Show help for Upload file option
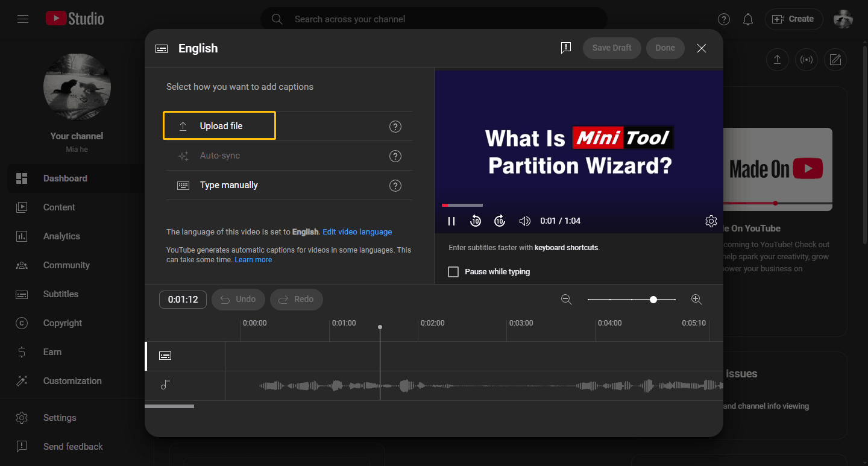This screenshot has height=466, width=868. (x=395, y=127)
